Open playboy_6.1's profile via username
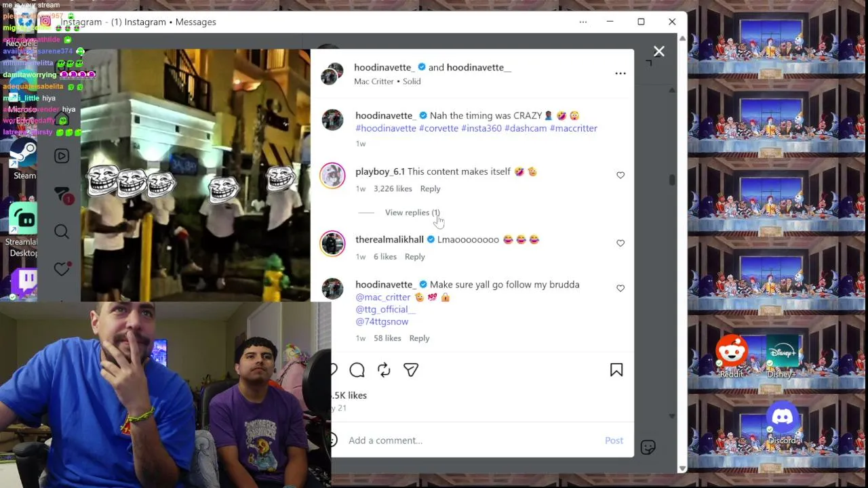Screen dimensions: 868x488 380,171
